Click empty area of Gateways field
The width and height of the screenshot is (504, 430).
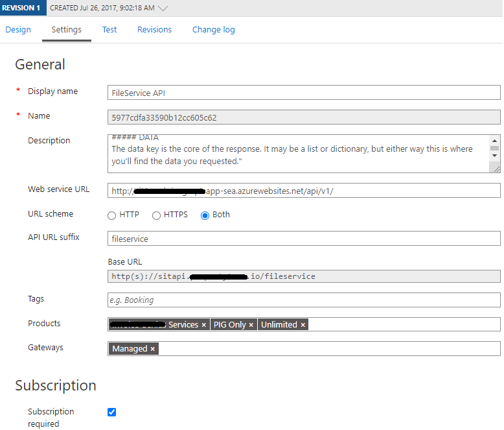[x=330, y=348]
